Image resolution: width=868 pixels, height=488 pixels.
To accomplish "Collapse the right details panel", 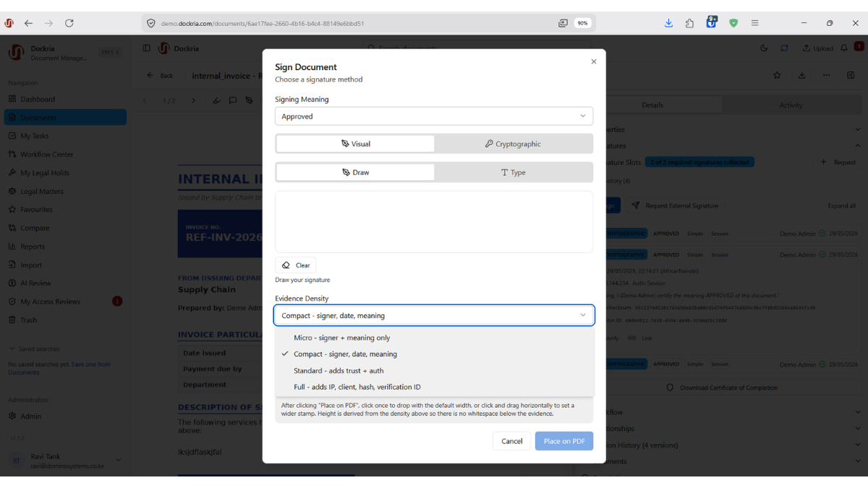I will pyautogui.click(x=851, y=75).
